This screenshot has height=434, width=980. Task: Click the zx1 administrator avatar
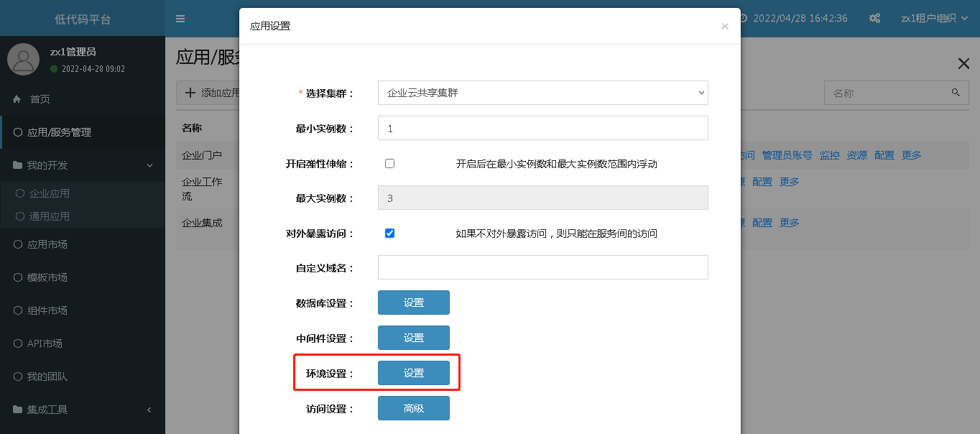[x=23, y=59]
